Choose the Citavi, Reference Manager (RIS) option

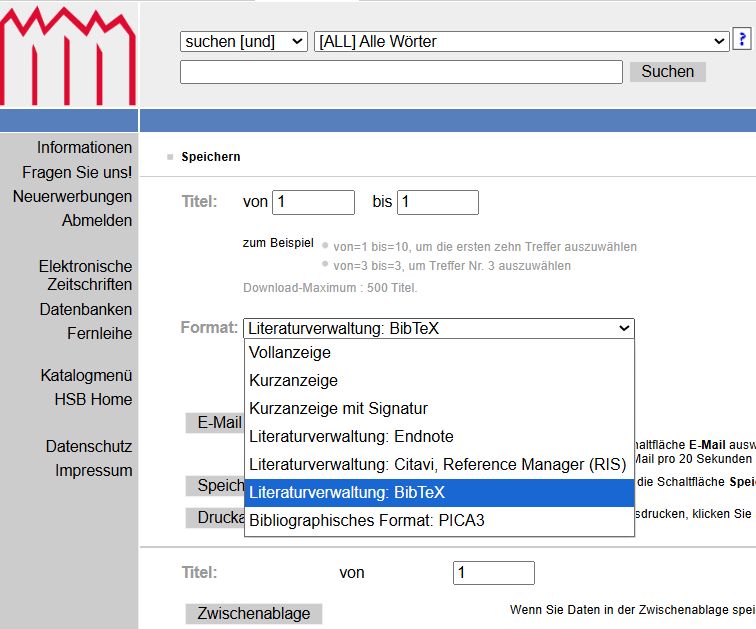pyautogui.click(x=437, y=465)
